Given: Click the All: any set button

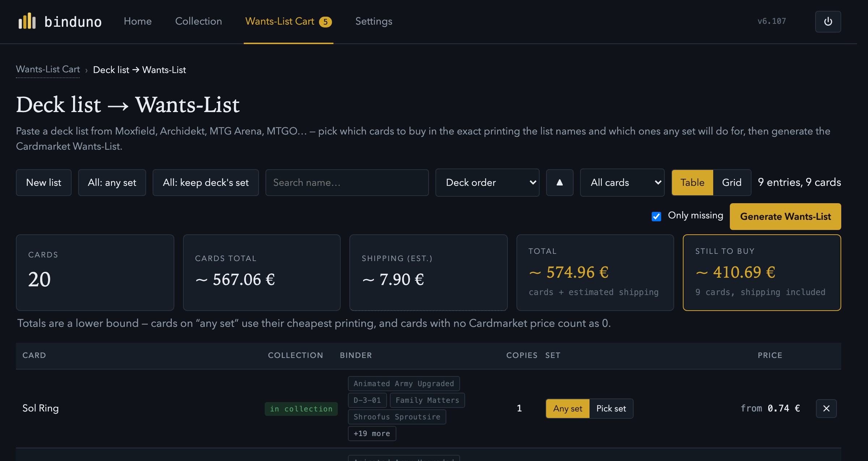Looking at the screenshot, I should coord(112,183).
